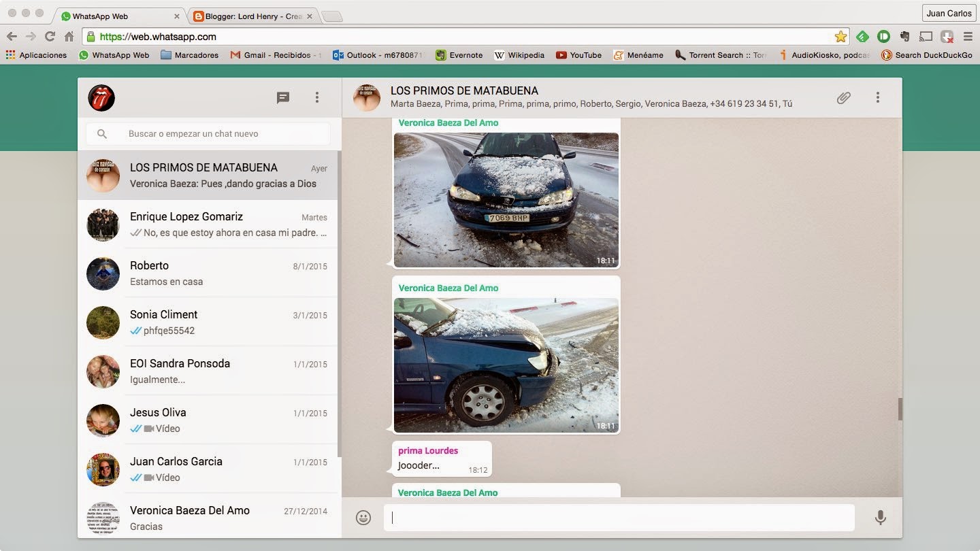Image resolution: width=980 pixels, height=551 pixels.
Task: Go to the browser home page
Action: click(69, 37)
